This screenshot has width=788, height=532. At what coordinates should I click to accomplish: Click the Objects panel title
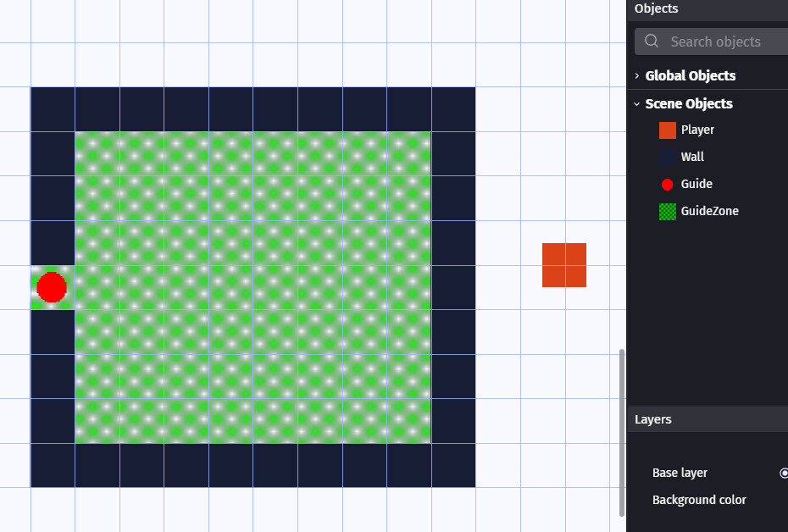click(x=656, y=8)
